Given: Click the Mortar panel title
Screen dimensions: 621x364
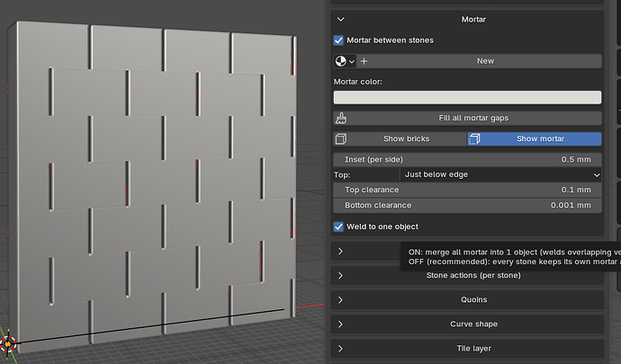Looking at the screenshot, I should (473, 19).
